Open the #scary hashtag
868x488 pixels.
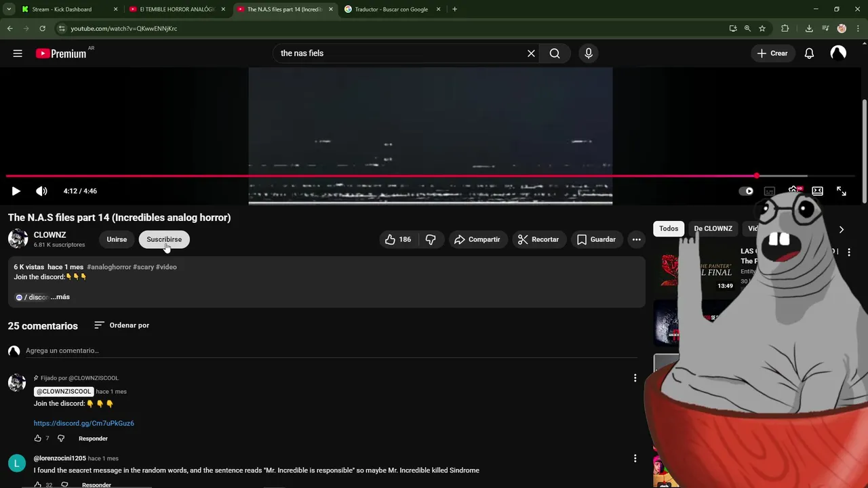tap(143, 267)
